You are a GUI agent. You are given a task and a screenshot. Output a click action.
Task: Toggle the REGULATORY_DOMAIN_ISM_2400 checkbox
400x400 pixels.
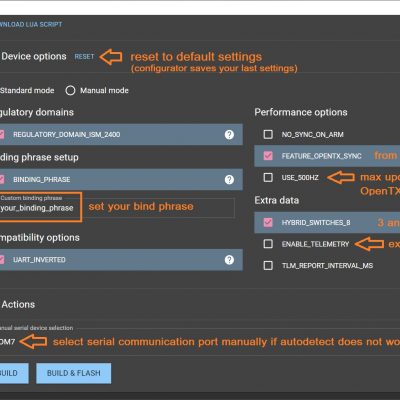point(2,134)
